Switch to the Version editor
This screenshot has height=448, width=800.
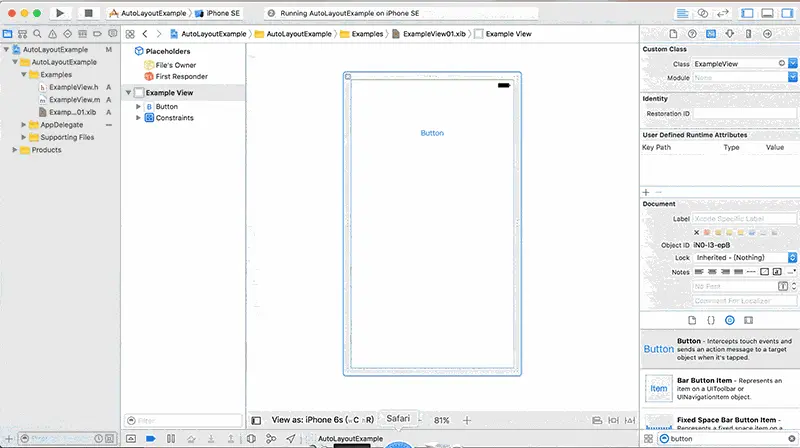tap(722, 13)
